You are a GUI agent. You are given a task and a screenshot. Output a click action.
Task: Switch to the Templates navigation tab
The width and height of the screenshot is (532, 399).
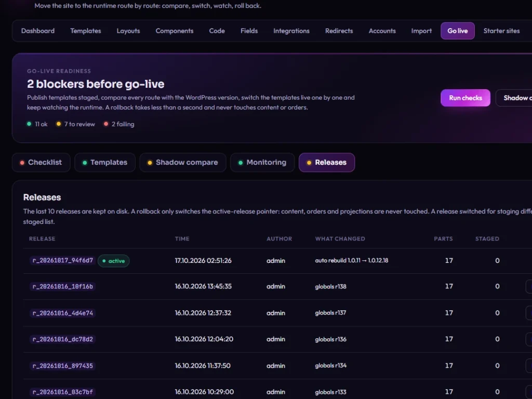[x=86, y=31]
